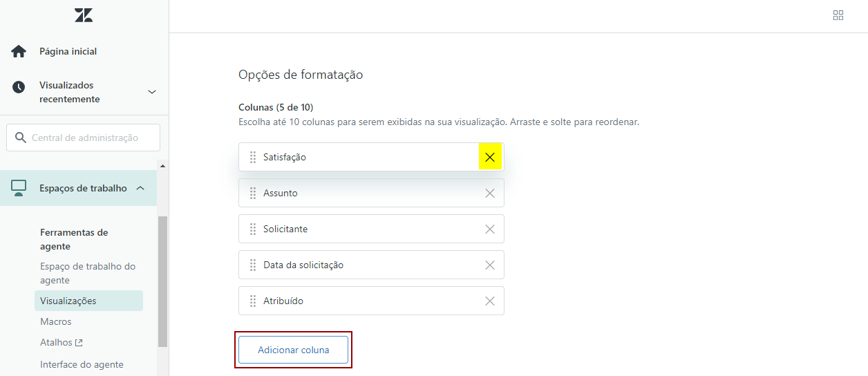
Task: Remove the Assunto column
Action: click(490, 193)
